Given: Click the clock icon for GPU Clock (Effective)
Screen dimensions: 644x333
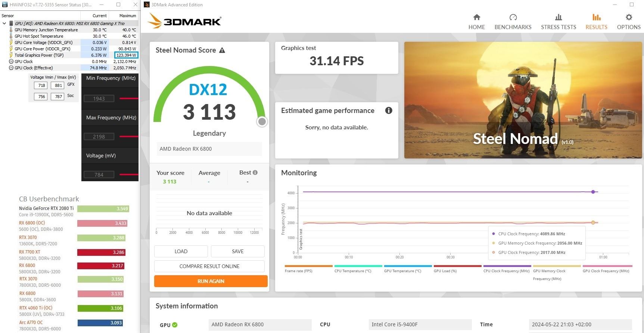Looking at the screenshot, I should coord(11,68).
